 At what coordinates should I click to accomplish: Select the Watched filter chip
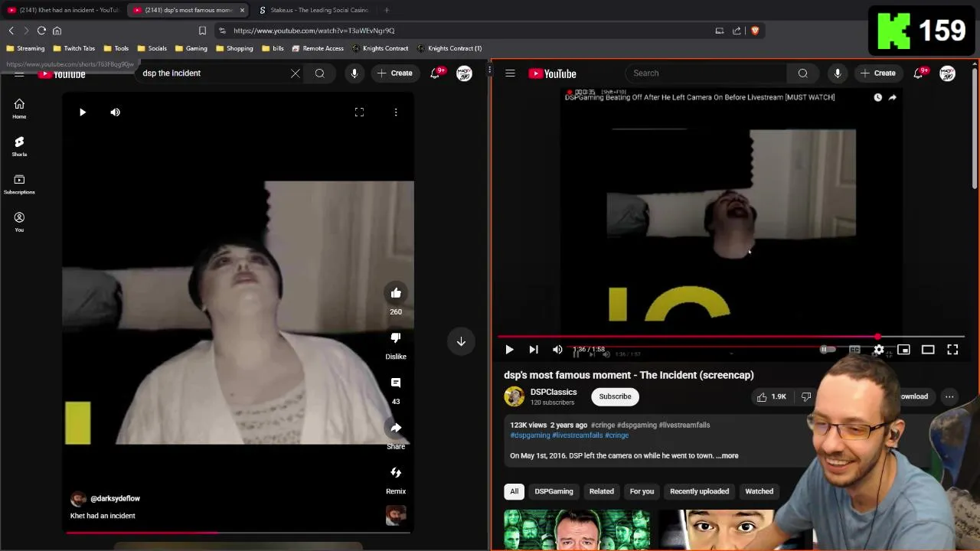759,491
